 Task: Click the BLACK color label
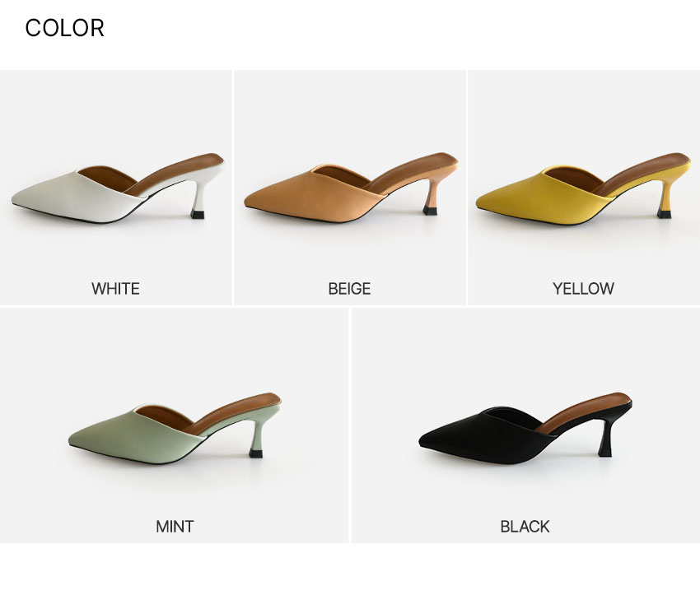click(x=525, y=527)
